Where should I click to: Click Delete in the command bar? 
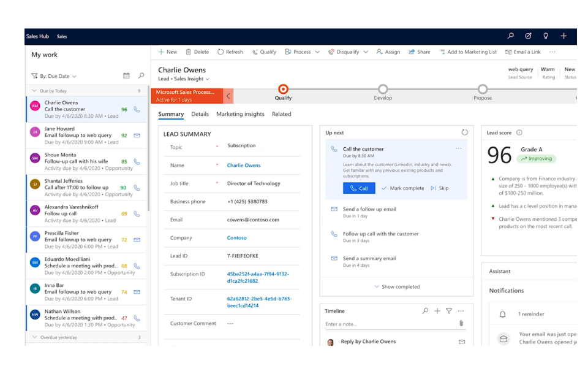pos(197,52)
